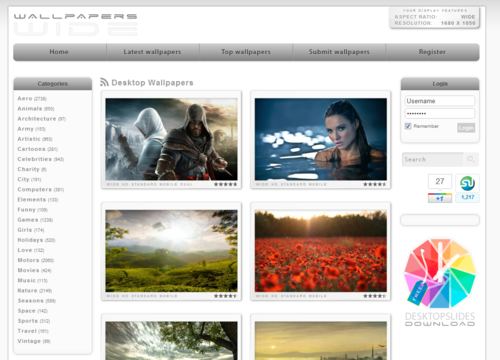Open the Register page

[432, 52]
